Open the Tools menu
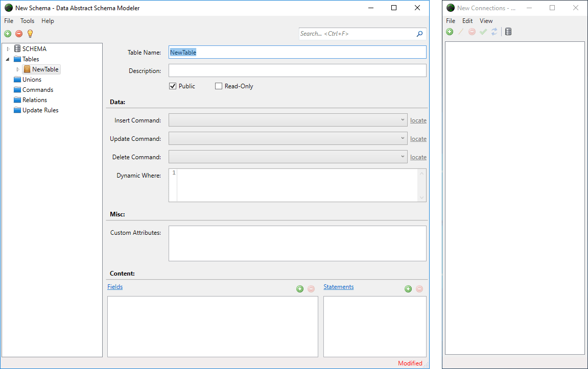The width and height of the screenshot is (588, 369). [x=28, y=21]
